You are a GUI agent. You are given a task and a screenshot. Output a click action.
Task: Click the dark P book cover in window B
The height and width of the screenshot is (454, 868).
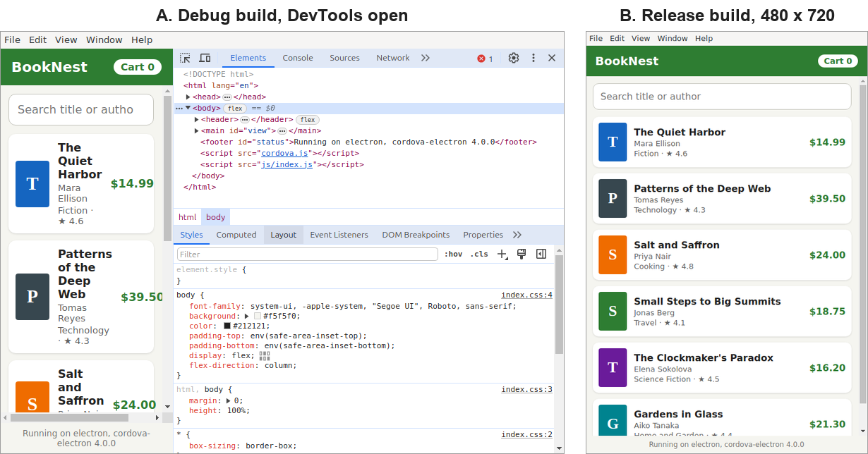[613, 198]
